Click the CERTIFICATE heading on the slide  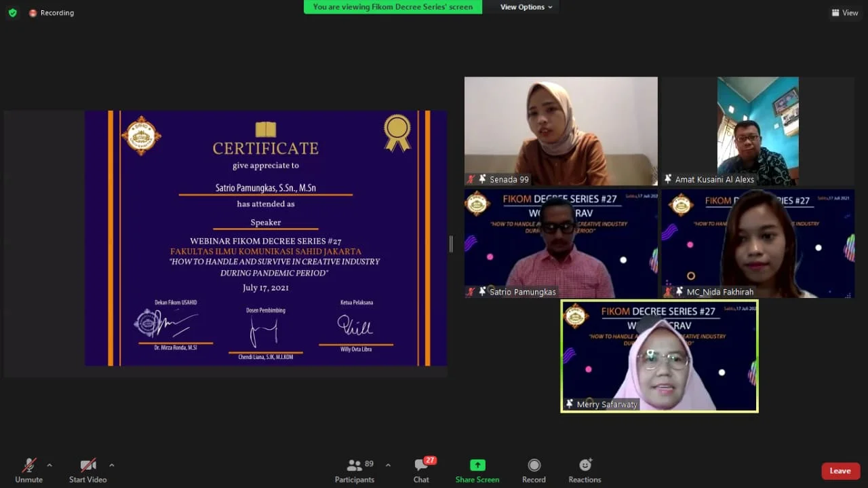pyautogui.click(x=266, y=148)
